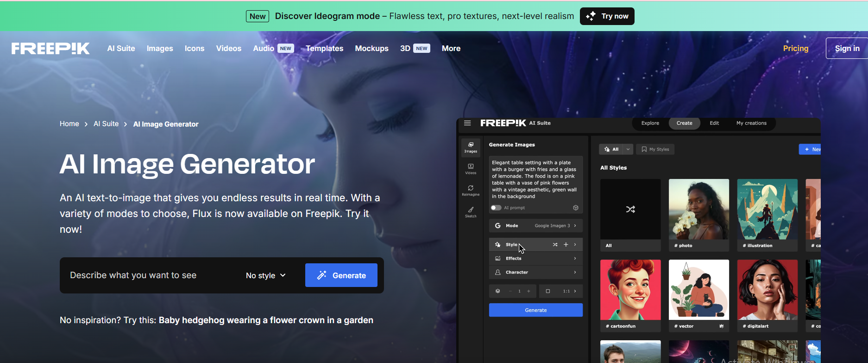868x363 pixels.
Task: Open the hamburger menu in the AI Suite preview
Action: pyautogui.click(x=467, y=123)
